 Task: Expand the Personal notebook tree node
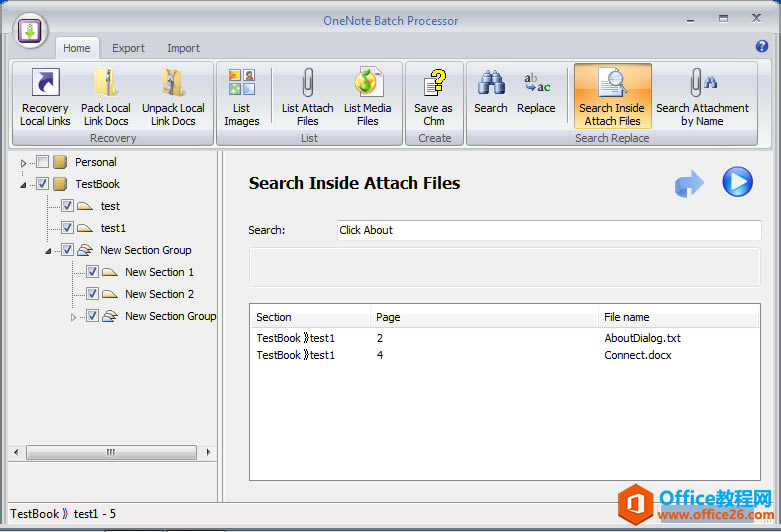pos(24,163)
